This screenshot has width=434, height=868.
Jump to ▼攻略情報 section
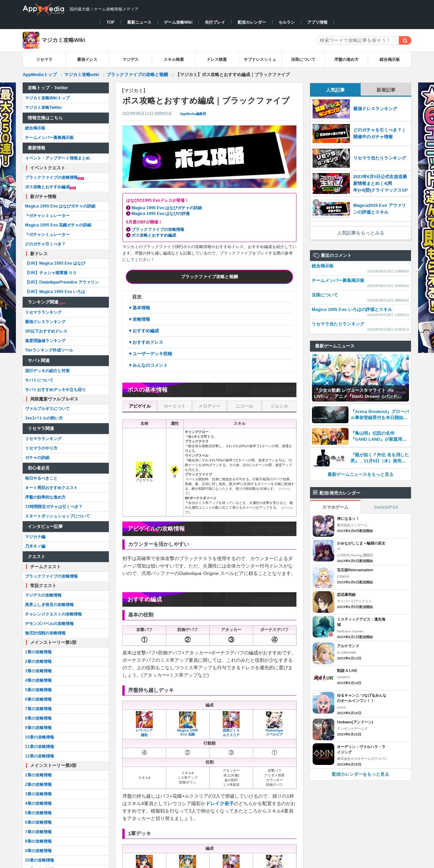(140, 319)
